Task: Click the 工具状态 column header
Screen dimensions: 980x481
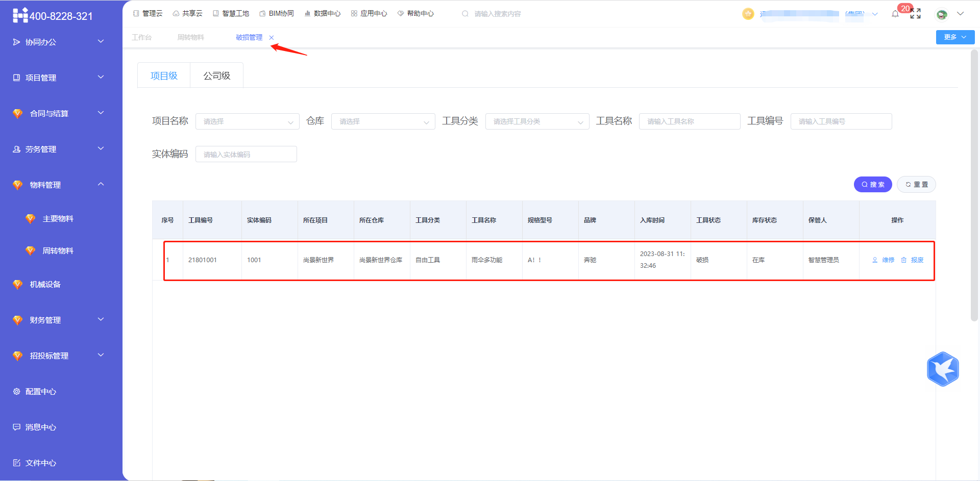Action: coord(708,220)
